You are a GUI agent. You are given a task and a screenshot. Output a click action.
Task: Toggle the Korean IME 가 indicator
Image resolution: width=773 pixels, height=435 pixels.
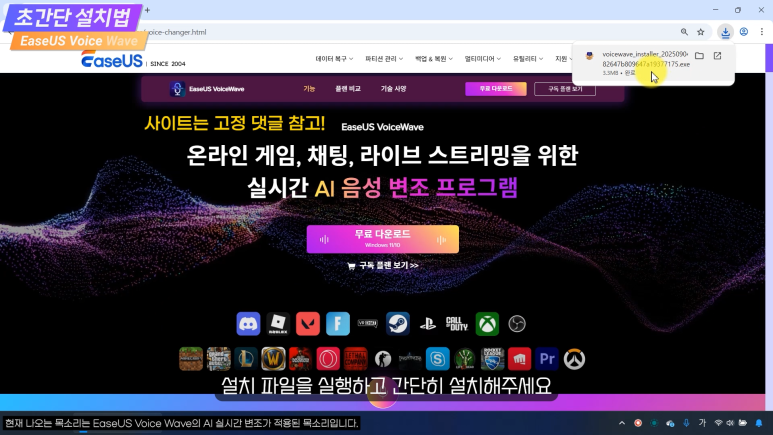pos(702,423)
